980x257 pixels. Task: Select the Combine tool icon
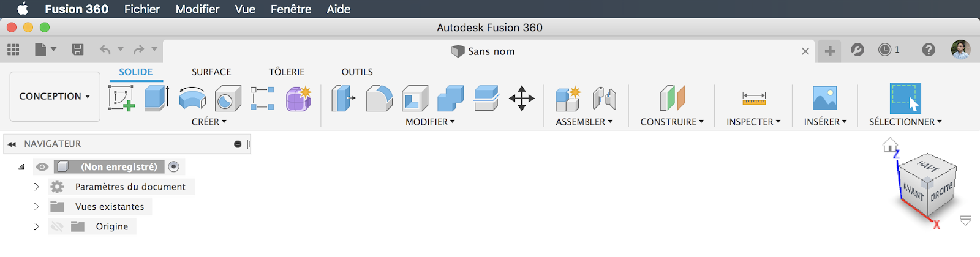click(451, 98)
